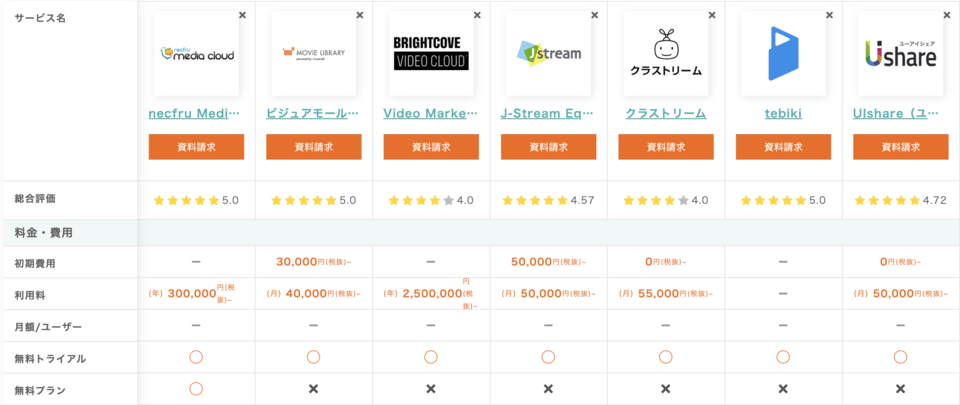The image size is (960, 405).
Task: Open the Video Marke… service link
Action: tap(430, 114)
